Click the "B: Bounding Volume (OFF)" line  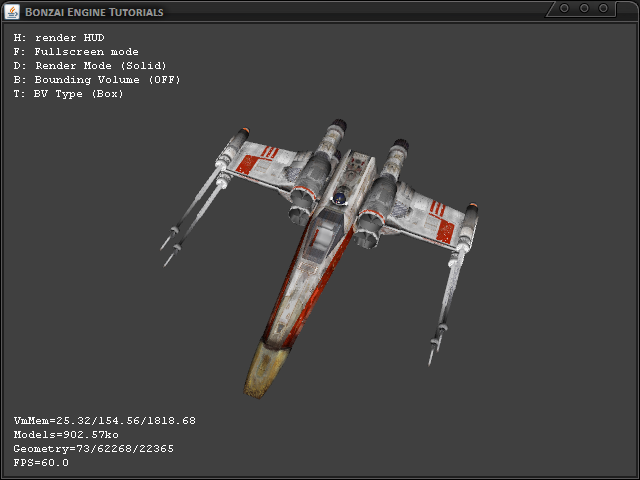tap(97, 80)
